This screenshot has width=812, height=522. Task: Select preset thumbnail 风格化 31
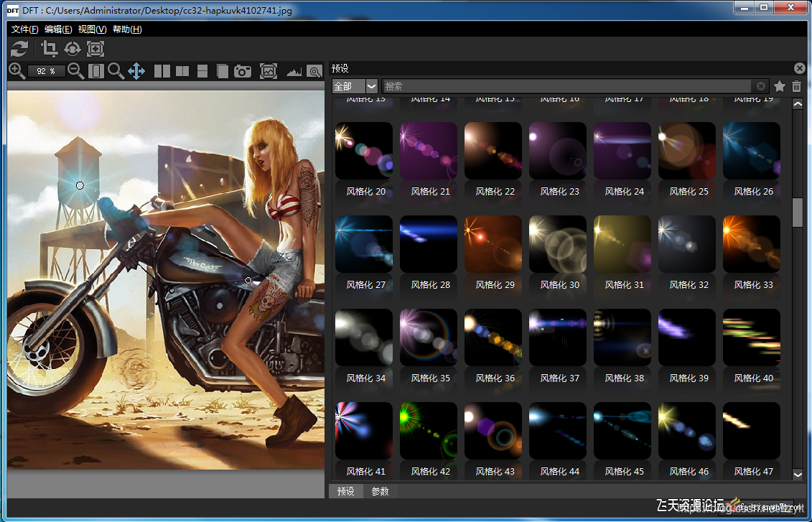pos(622,244)
